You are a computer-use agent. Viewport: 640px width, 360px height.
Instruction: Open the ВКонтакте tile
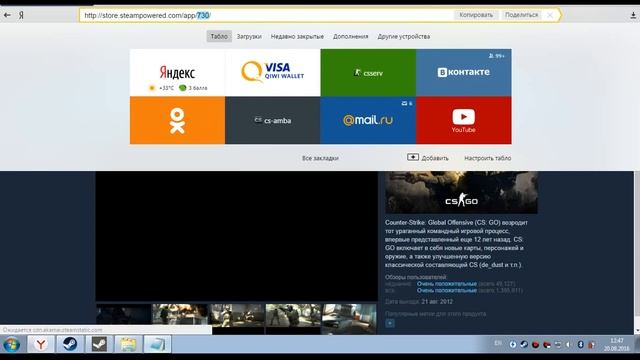pos(464,73)
